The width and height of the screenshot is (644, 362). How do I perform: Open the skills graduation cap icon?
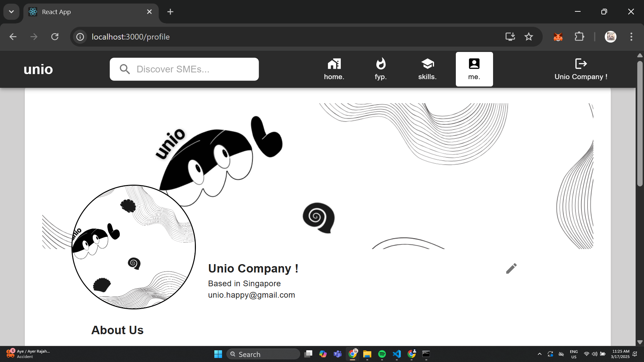point(427,64)
